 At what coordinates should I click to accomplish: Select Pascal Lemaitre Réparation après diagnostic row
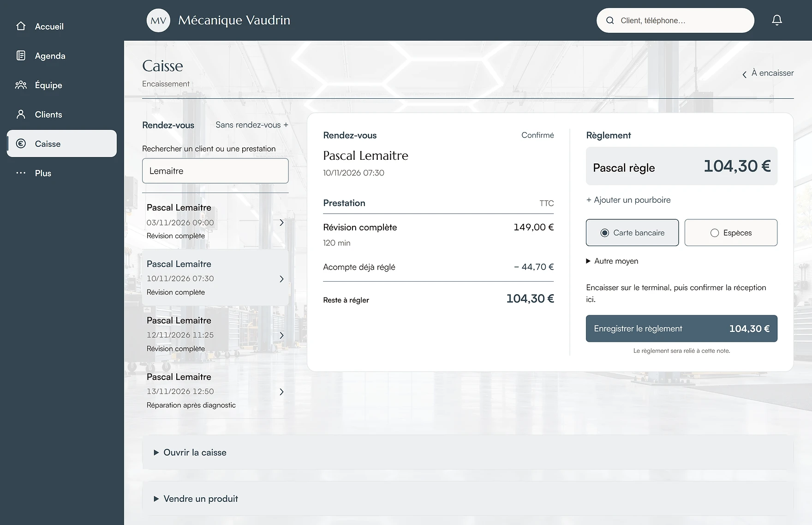tap(215, 391)
